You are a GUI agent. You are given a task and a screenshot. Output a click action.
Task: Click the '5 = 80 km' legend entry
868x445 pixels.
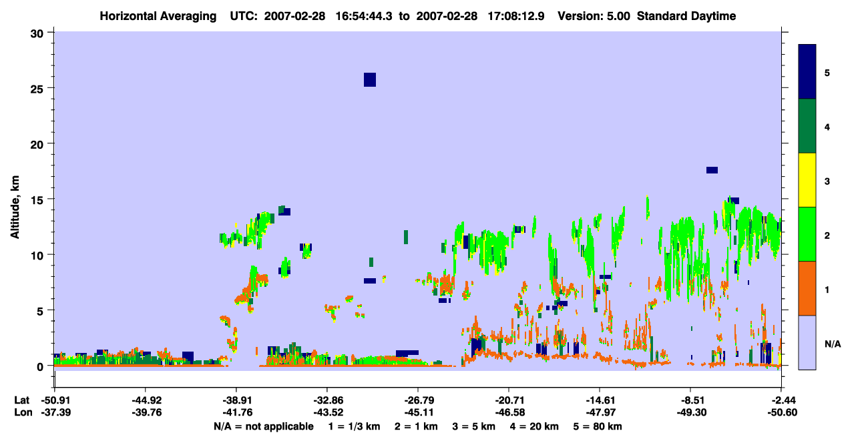point(599,426)
